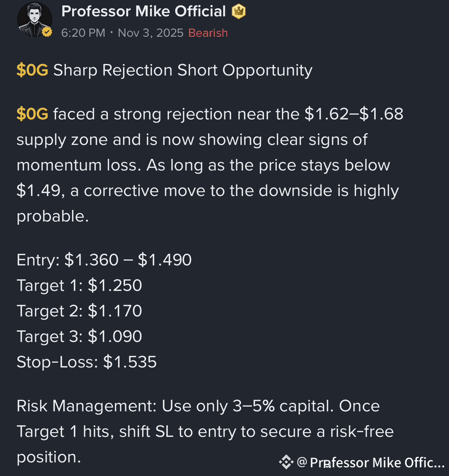Viewport: 449px width, 476px height.
Task: Select the "Stop-Loss: $1.535" line
Action: tap(87, 362)
